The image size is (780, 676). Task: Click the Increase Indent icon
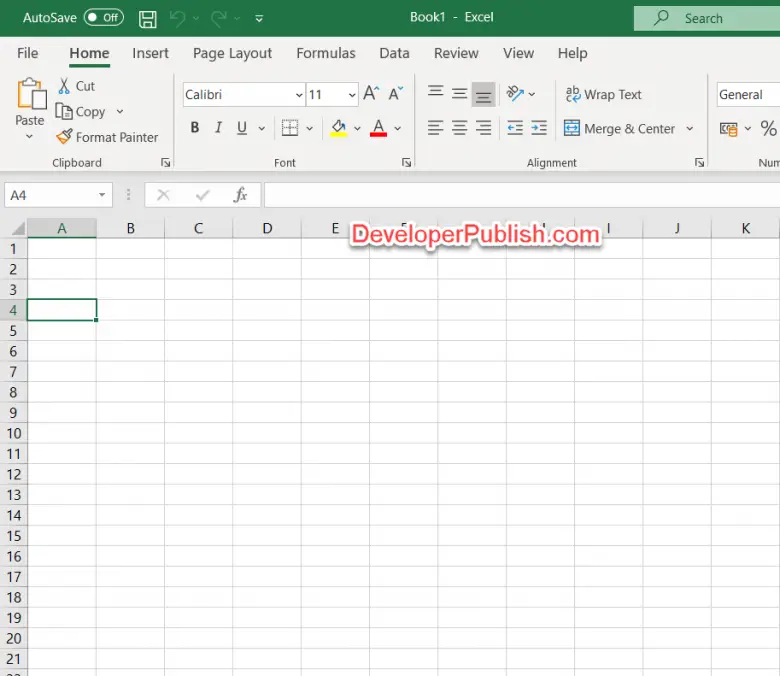coord(539,128)
